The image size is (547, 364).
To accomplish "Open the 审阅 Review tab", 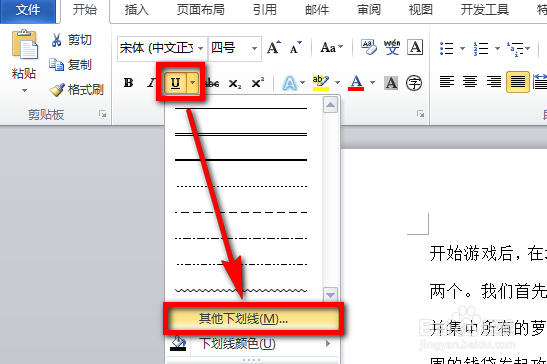I will pyautogui.click(x=369, y=10).
